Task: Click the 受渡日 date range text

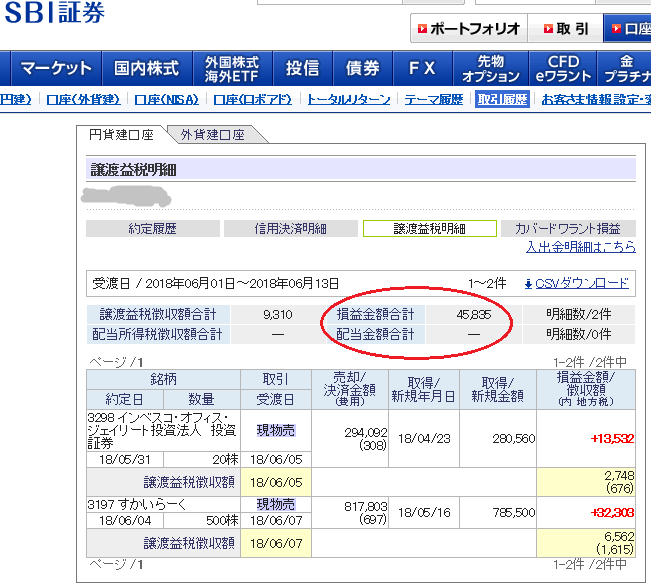Action: coord(215,284)
